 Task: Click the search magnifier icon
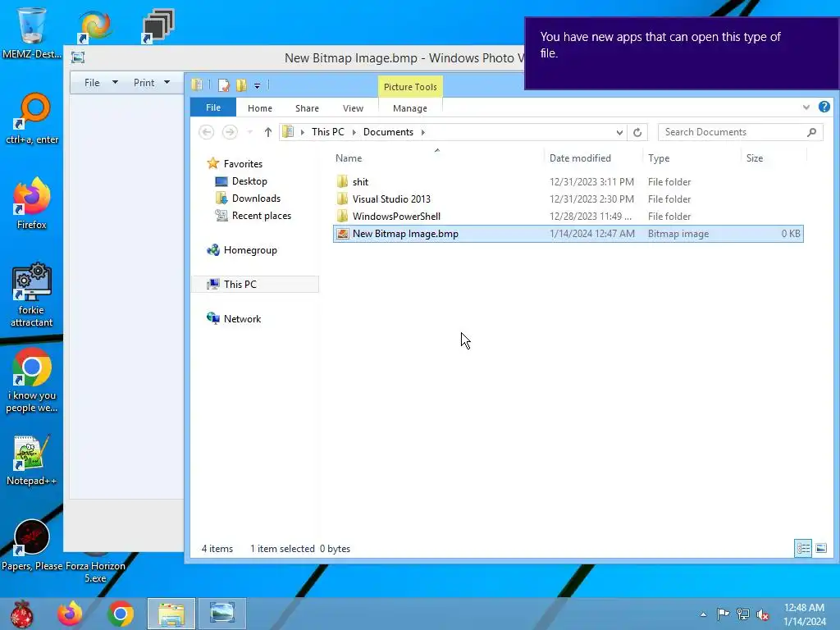tap(811, 132)
